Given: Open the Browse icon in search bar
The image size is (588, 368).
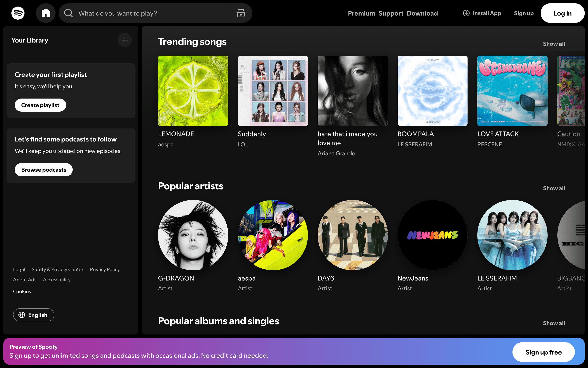Looking at the screenshot, I should pyautogui.click(x=241, y=13).
